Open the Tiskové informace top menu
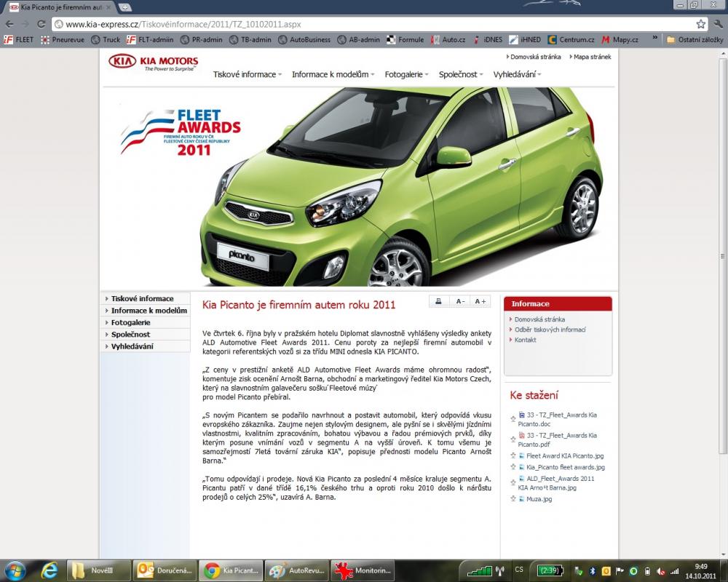Viewport: 728px width, 582px height. pos(247,74)
